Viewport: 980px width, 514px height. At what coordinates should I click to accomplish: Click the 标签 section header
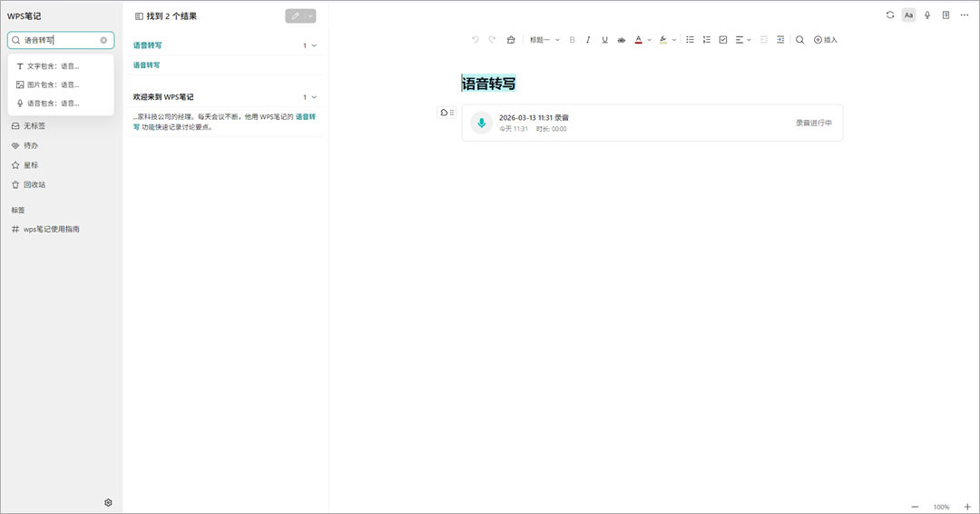[x=18, y=210]
